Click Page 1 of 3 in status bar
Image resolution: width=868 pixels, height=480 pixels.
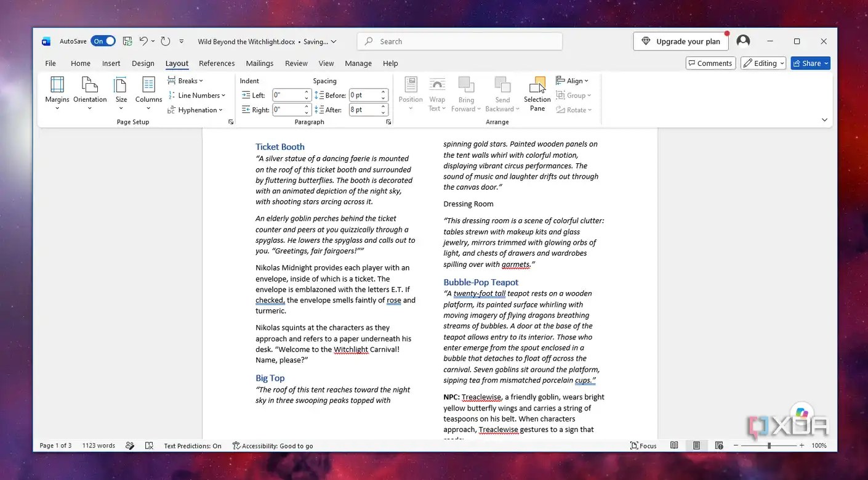click(x=55, y=445)
